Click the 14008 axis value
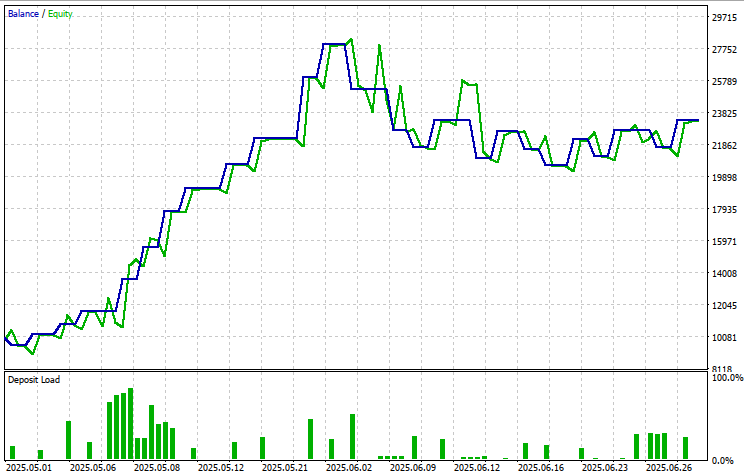This screenshot has height=475, width=744. 725,273
